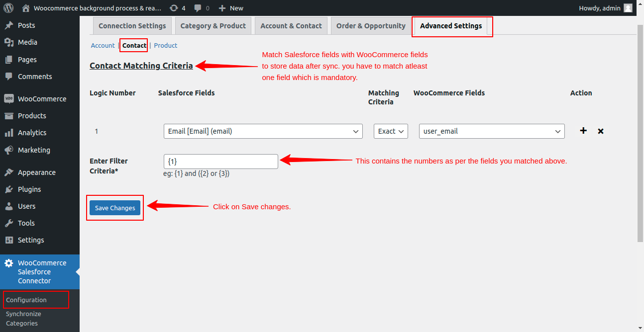The height and width of the screenshot is (332, 644).
Task: Click the Pages sidebar icon
Action: 8,60
